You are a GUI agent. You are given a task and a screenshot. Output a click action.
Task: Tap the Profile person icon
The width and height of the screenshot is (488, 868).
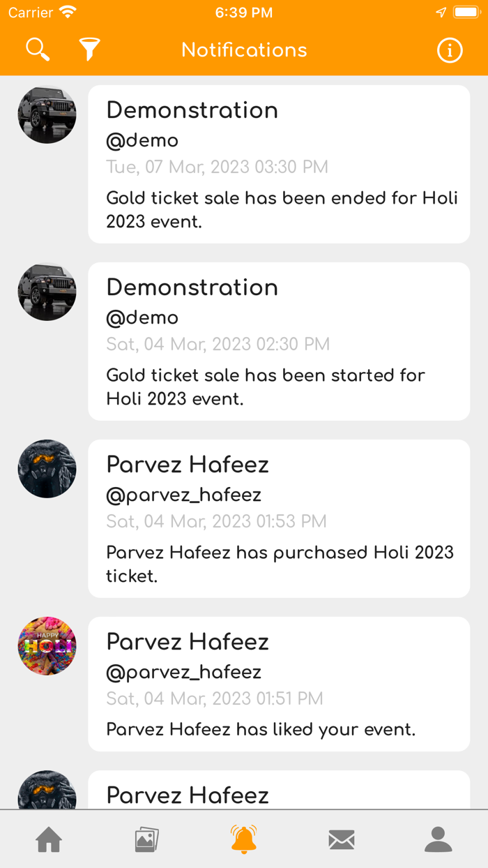point(439,839)
